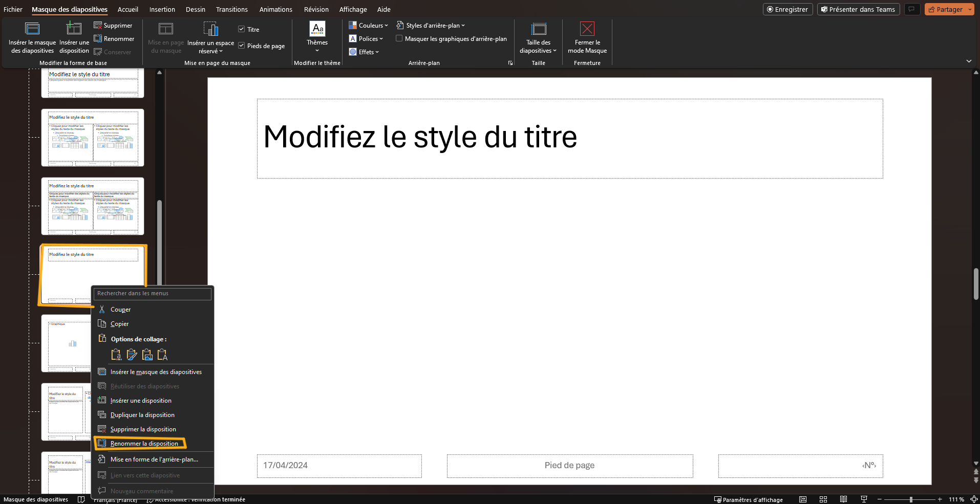Switch to the Animations tab
The width and height of the screenshot is (980, 504).
click(276, 10)
